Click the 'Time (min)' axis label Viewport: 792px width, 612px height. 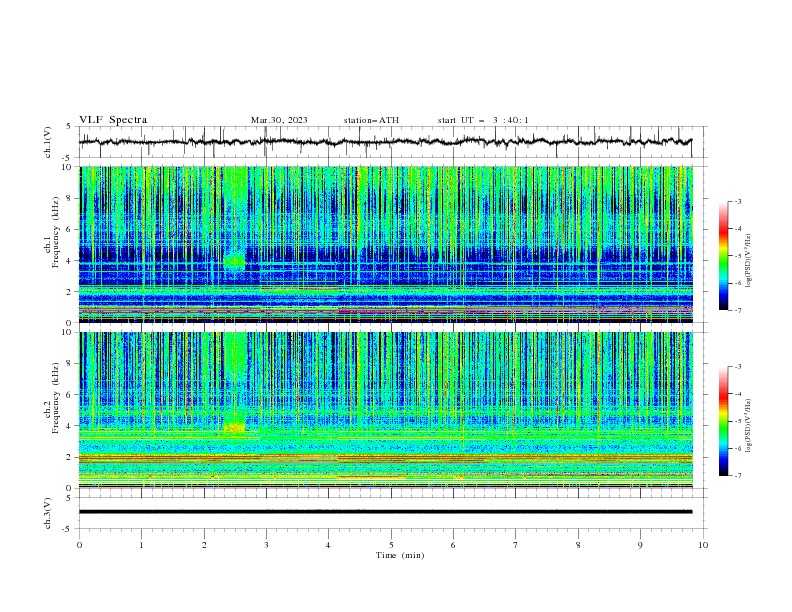click(400, 555)
